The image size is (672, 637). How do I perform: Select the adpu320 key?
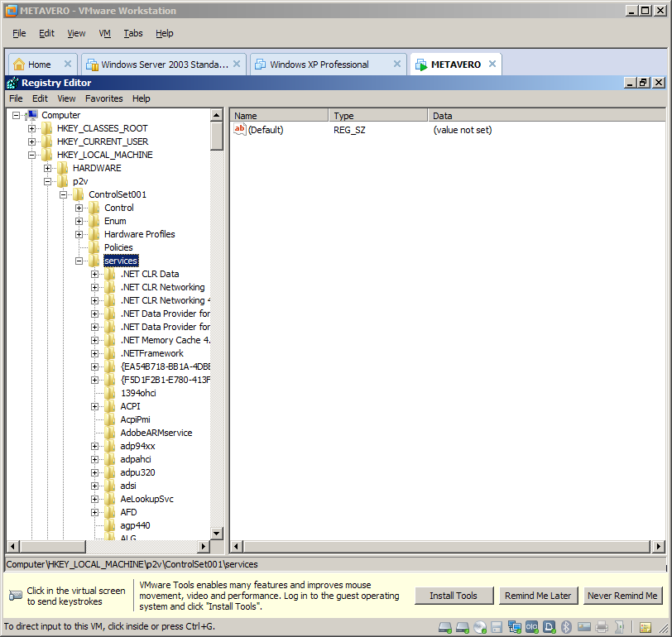coord(137,472)
